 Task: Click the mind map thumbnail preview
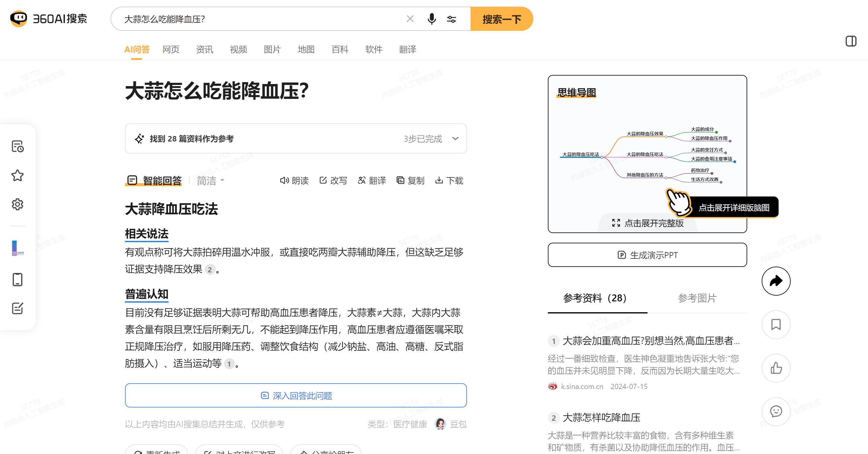click(x=647, y=155)
